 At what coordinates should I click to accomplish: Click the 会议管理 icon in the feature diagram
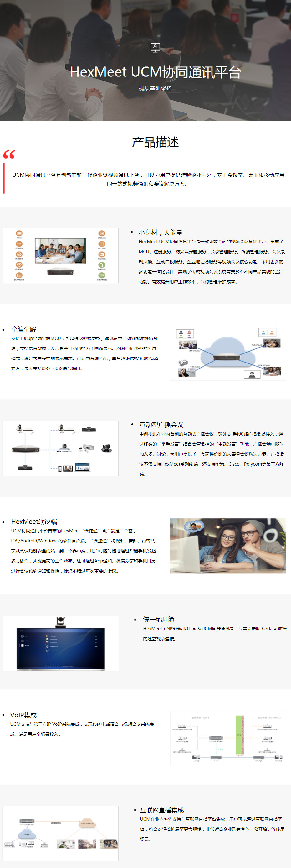point(19,243)
